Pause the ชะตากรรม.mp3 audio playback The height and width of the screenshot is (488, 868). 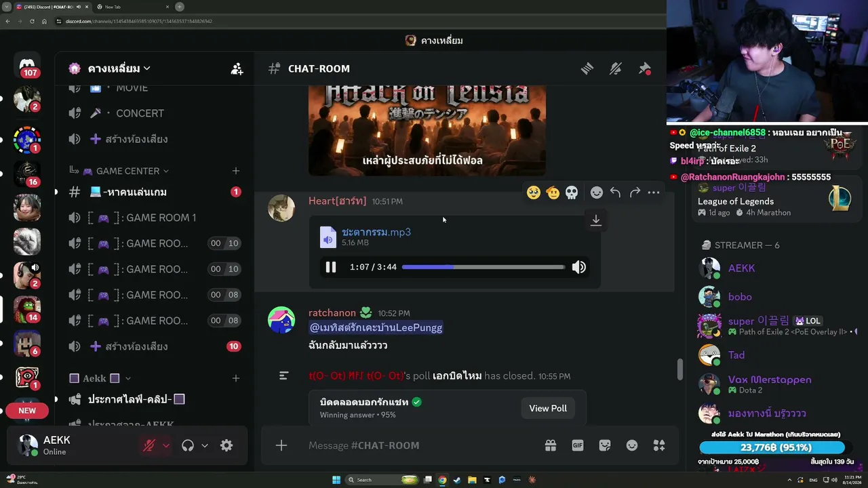click(331, 267)
